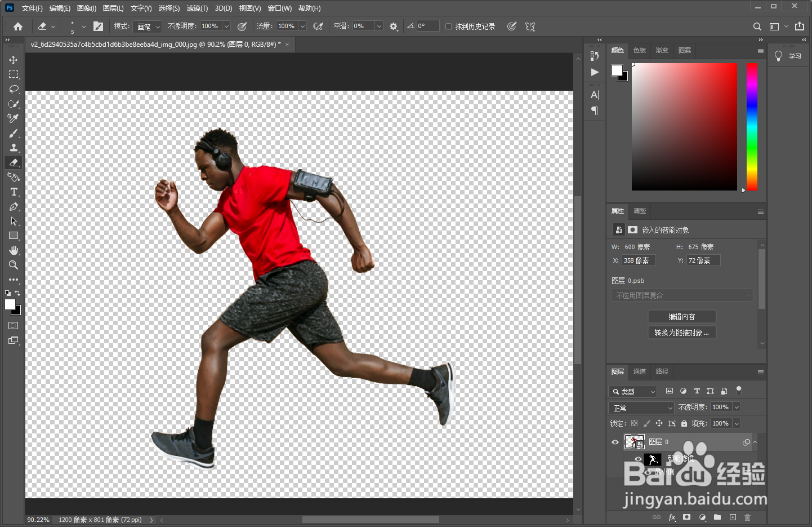Screen dimensions: 812x527
Task: Toggle layer filter on/off switch
Action: pos(739,391)
